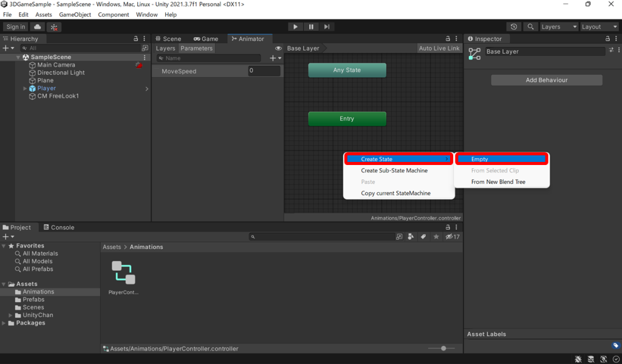The height and width of the screenshot is (364, 622).
Task: Open the Layout dropdown
Action: pos(599,27)
